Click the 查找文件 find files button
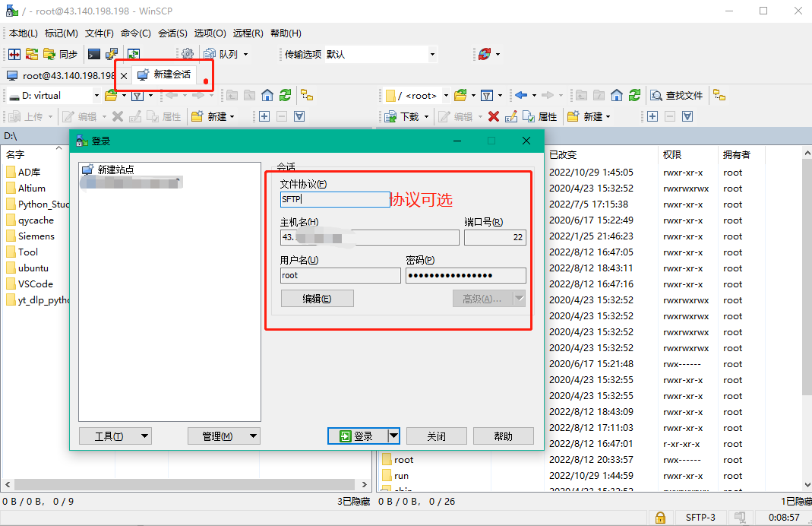 677,95
